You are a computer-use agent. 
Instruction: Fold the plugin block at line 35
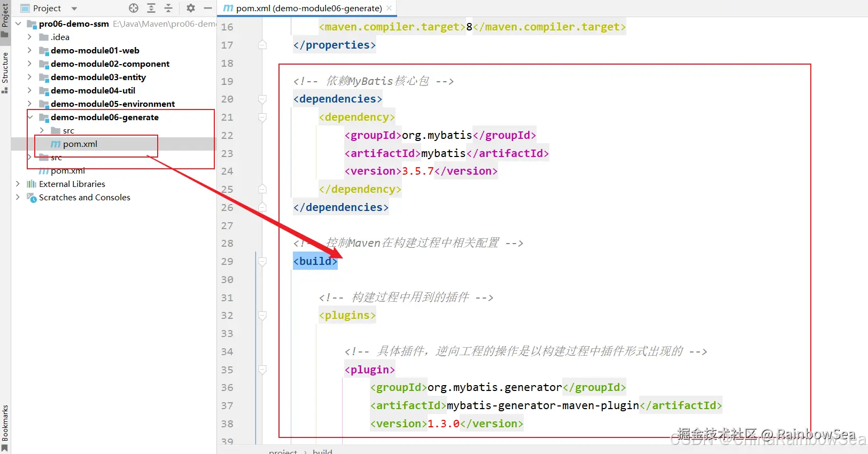pos(262,370)
